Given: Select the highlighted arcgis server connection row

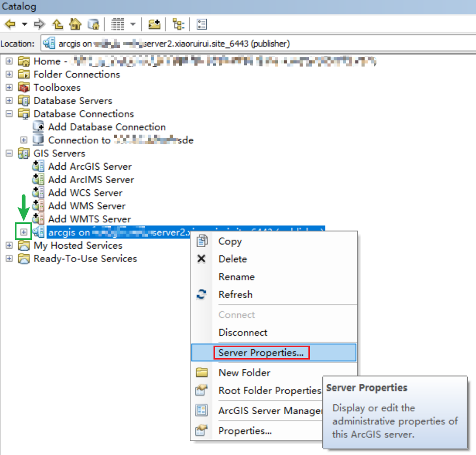Looking at the screenshot, I should tap(186, 232).
